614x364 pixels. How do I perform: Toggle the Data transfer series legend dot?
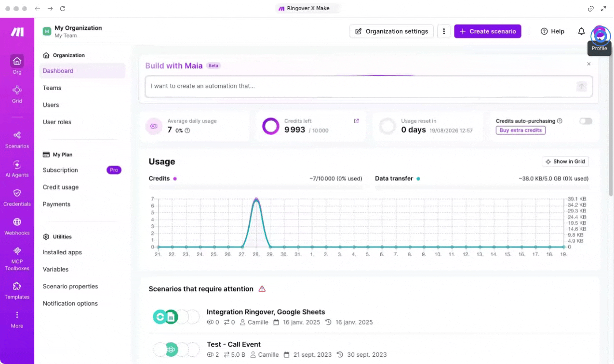[418, 179]
